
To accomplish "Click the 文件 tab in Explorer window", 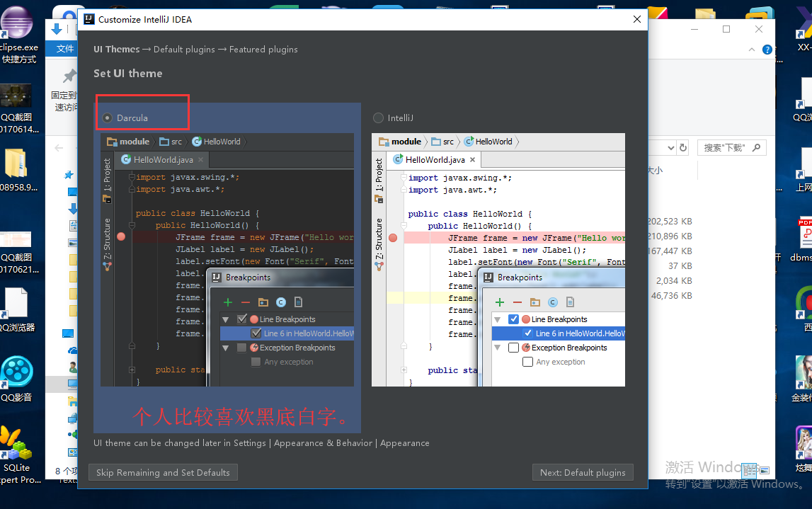I will pyautogui.click(x=65, y=48).
